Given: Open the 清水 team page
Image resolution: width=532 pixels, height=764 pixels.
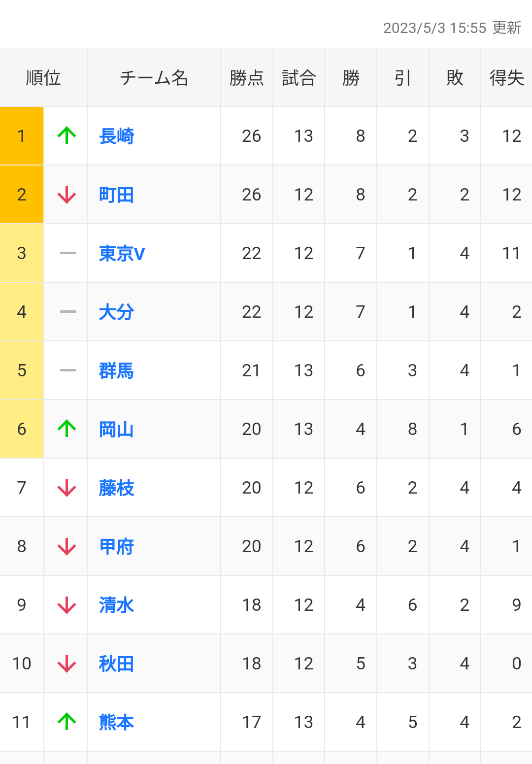Looking at the screenshot, I should click(117, 605).
